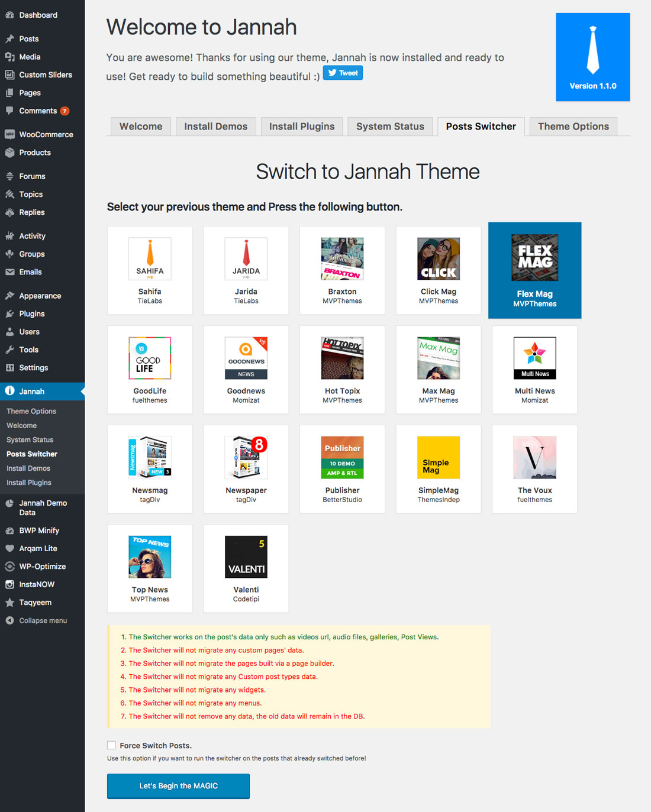Image resolution: width=651 pixels, height=812 pixels.
Task: Pick the Publisher BetterStudio theme card
Action: pyautogui.click(x=342, y=469)
